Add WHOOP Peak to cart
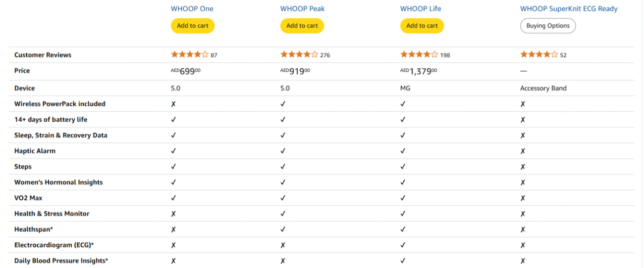 302,26
